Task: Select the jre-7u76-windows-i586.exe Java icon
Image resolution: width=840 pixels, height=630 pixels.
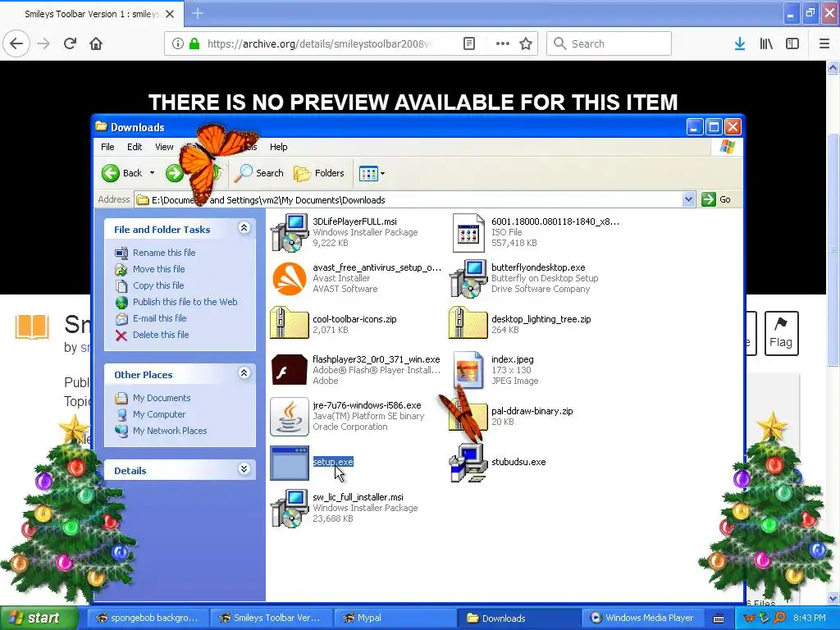Action: click(290, 416)
